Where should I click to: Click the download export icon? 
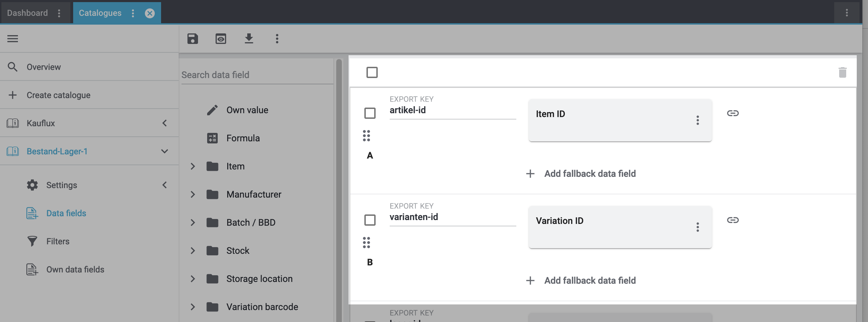(x=249, y=39)
